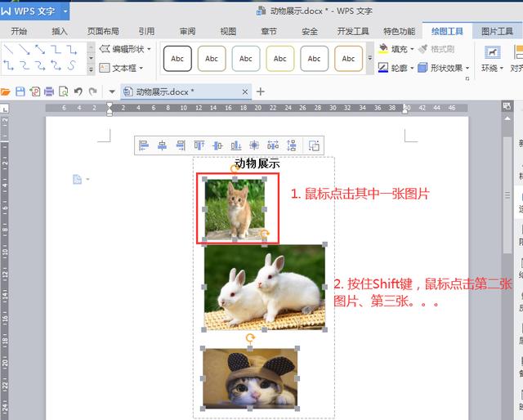
Task: Click the undo arrow icon
Action: click(78, 92)
